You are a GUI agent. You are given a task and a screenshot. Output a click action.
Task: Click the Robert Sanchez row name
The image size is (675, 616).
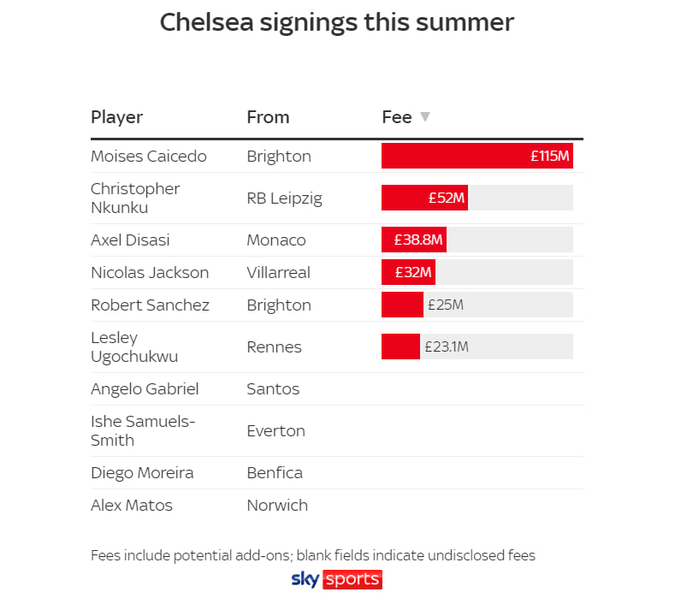click(150, 305)
